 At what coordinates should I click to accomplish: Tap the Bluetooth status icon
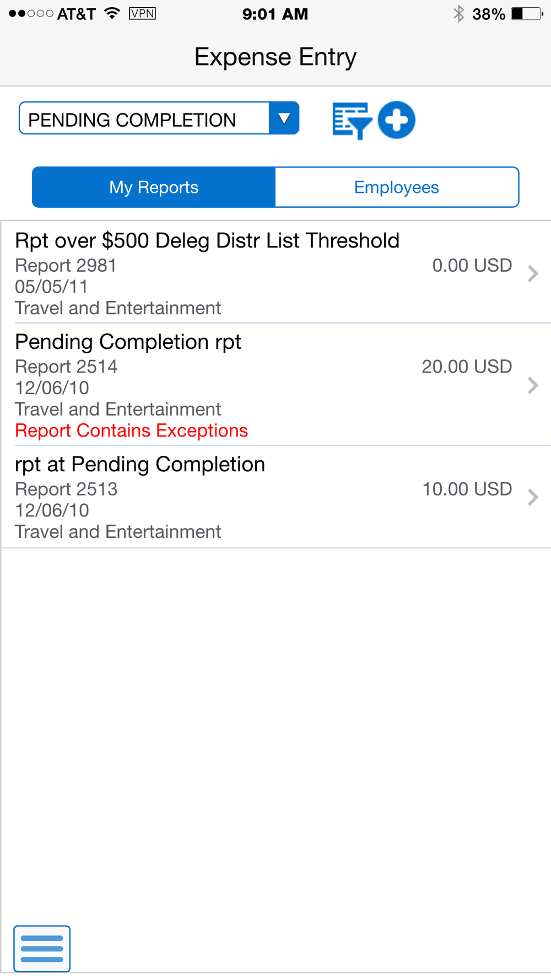[458, 14]
